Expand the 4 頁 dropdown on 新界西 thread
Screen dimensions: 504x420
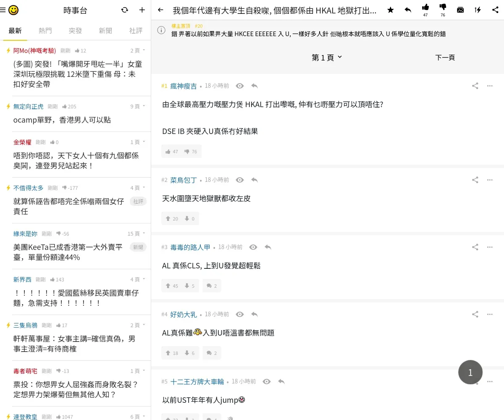[x=138, y=279]
